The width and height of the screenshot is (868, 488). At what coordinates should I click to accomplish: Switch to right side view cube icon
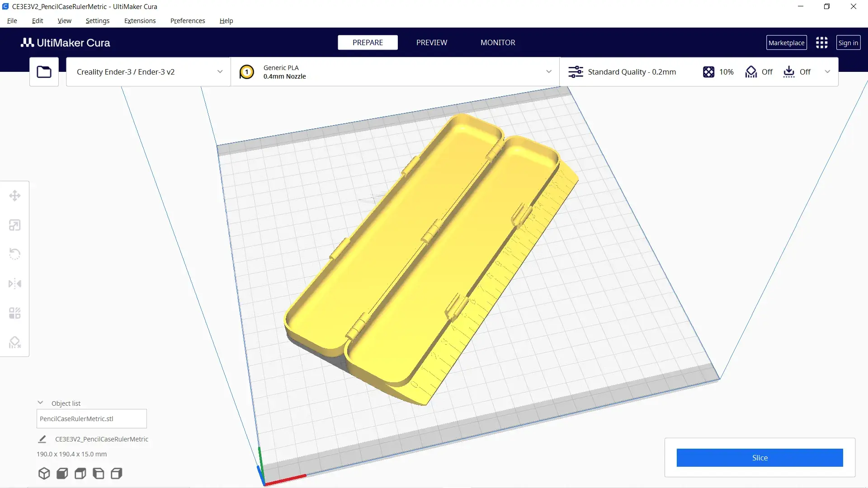tap(117, 473)
